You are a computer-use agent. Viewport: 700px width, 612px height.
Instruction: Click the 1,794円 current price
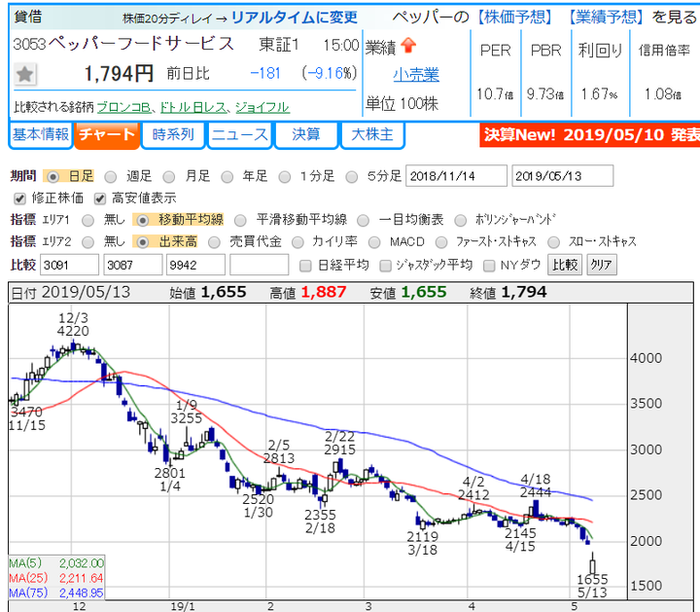point(119,74)
